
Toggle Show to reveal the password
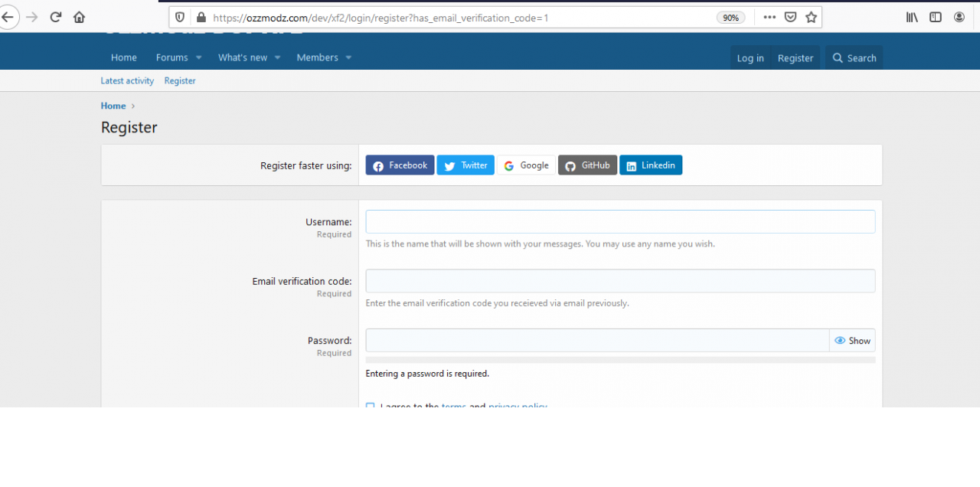(852, 340)
